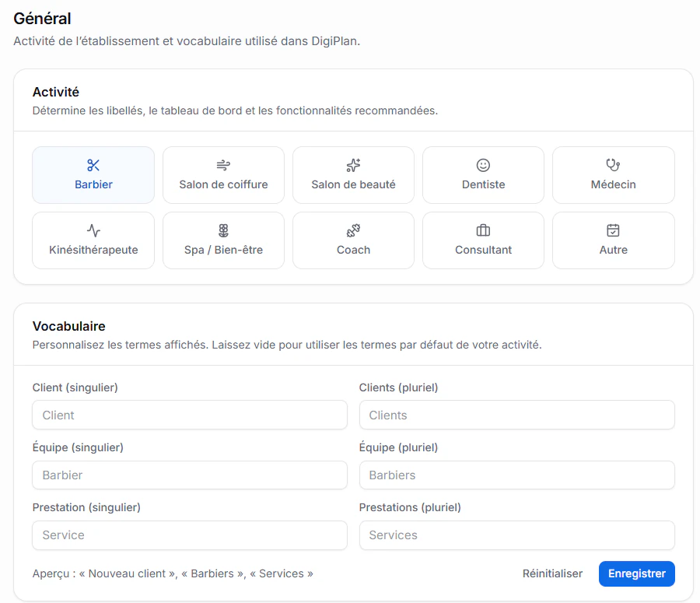Select the Barbier scissors activity card
The height and width of the screenshot is (603, 700).
coord(93,175)
